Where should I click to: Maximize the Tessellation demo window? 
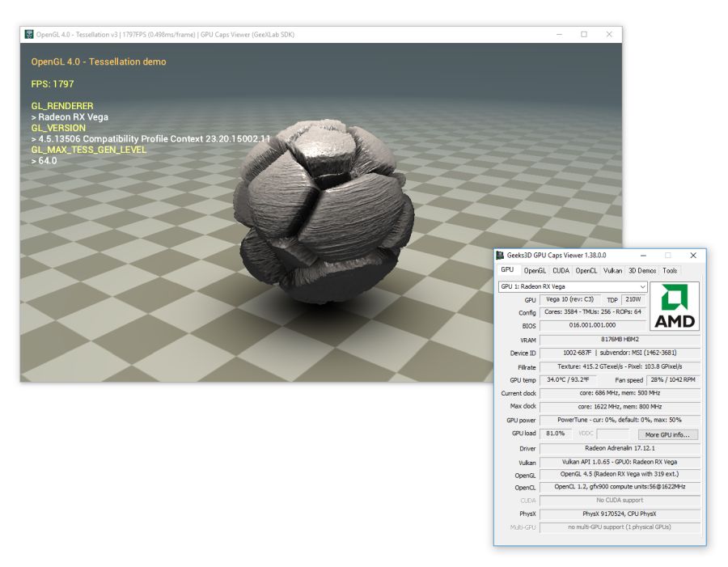click(584, 34)
